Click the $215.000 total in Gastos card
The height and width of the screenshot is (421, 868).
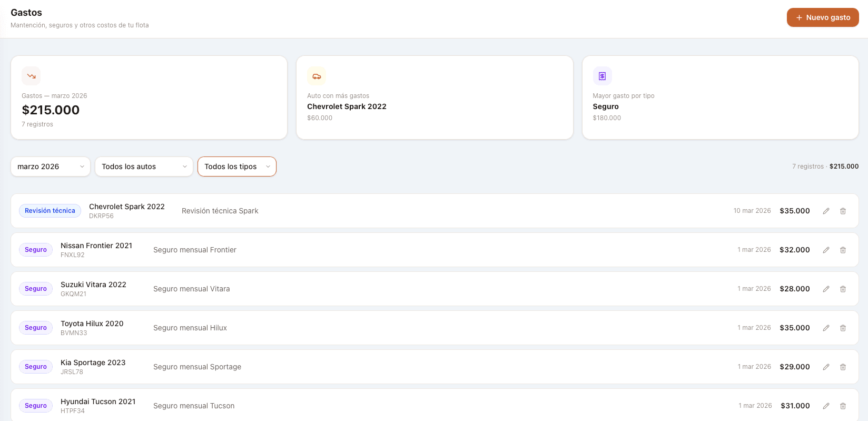tap(51, 110)
